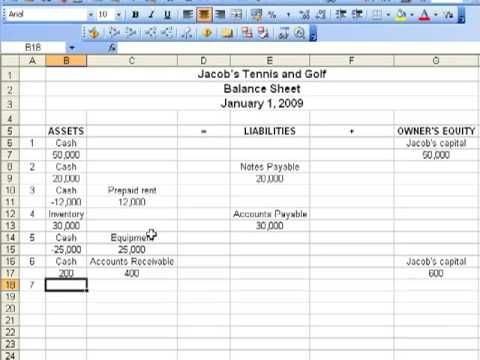Toggle Underline formatting

click(167, 14)
